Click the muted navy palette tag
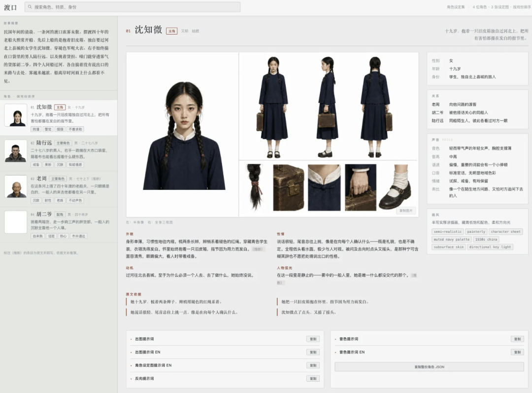Viewport: 532px width, 393px height. tap(452, 240)
